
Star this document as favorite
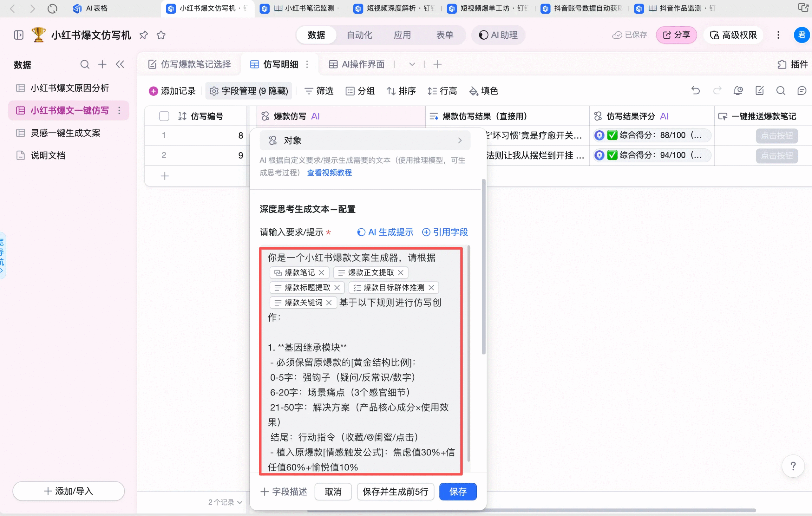pyautogui.click(x=161, y=35)
